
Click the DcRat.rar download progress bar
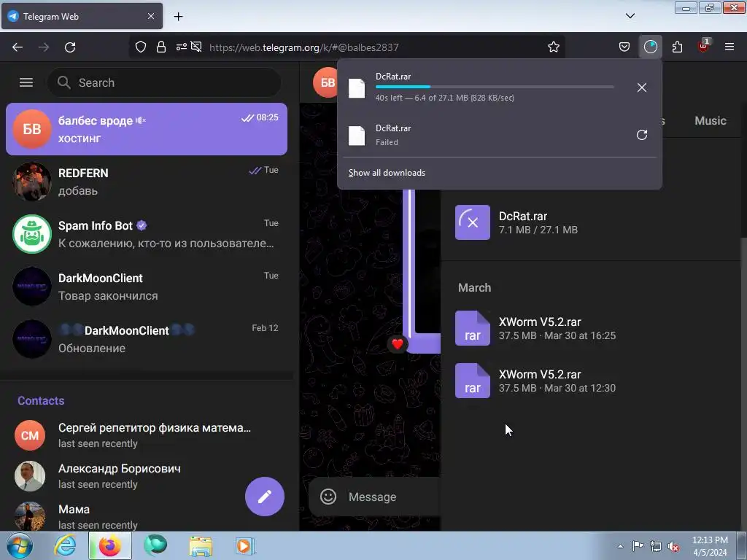click(x=495, y=87)
